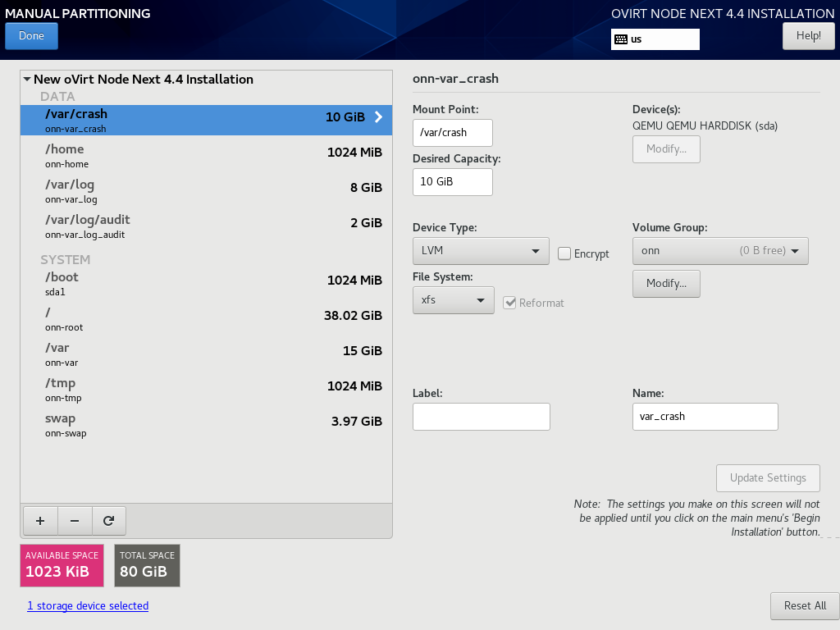Select the root / onn-root row
The height and width of the screenshot is (630, 840).
pyautogui.click(x=206, y=319)
